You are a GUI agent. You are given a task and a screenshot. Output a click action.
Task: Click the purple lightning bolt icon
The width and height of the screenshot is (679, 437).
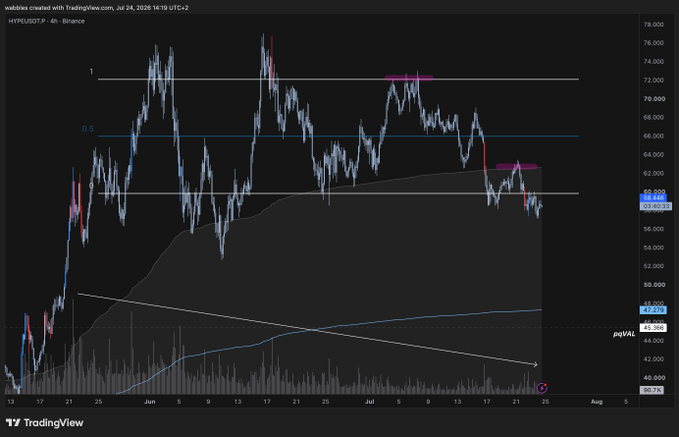click(x=542, y=388)
